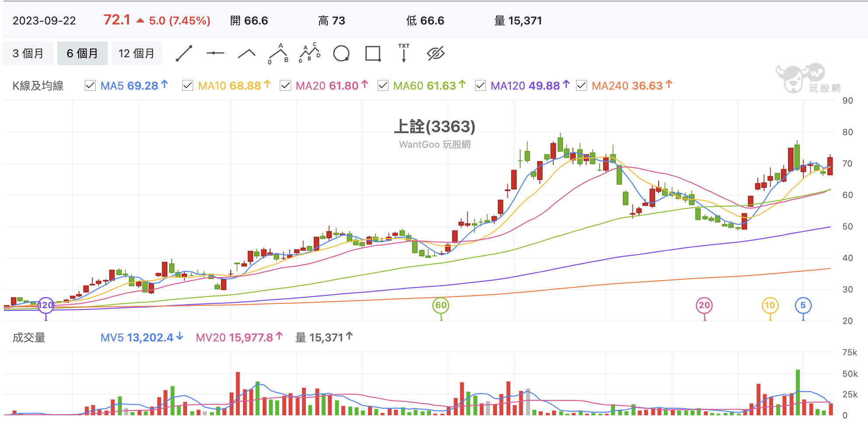Click the MA20 61.80 label
Viewport: 868px width, 424px height.
[x=332, y=86]
